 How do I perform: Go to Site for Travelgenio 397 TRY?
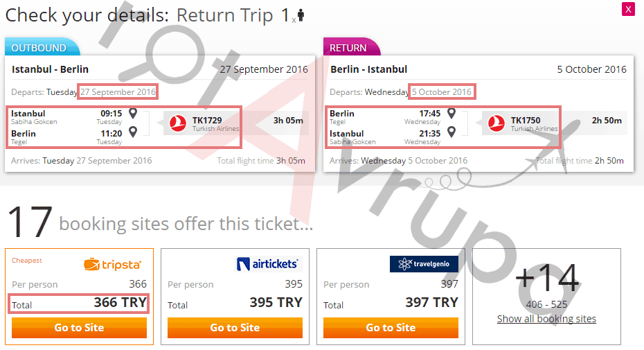391,328
